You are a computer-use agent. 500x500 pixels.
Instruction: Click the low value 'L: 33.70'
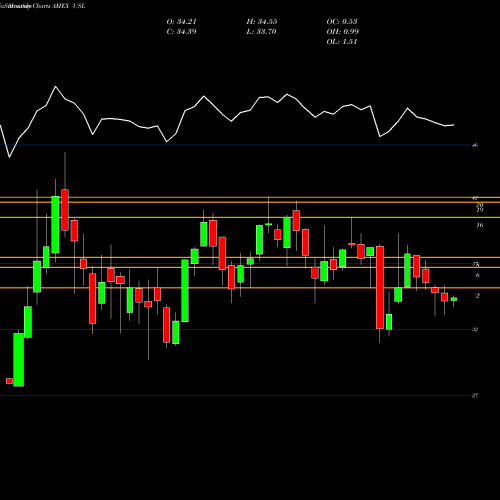pyautogui.click(x=262, y=32)
